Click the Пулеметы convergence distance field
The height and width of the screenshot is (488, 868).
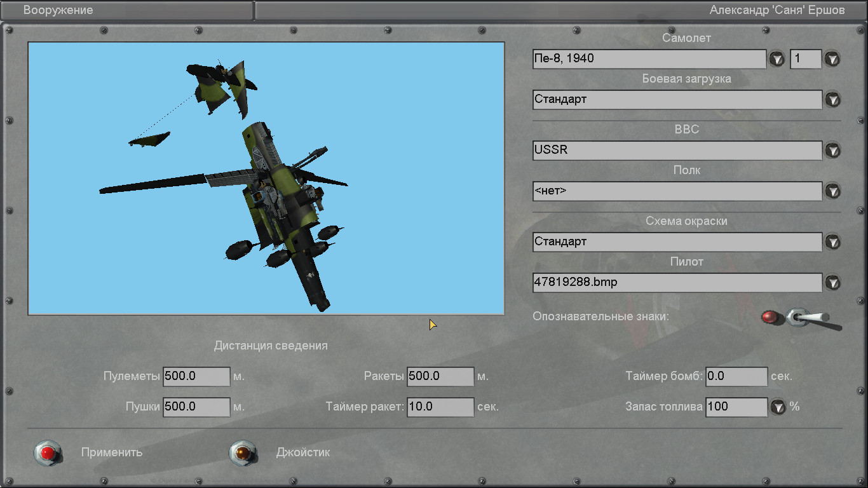196,376
